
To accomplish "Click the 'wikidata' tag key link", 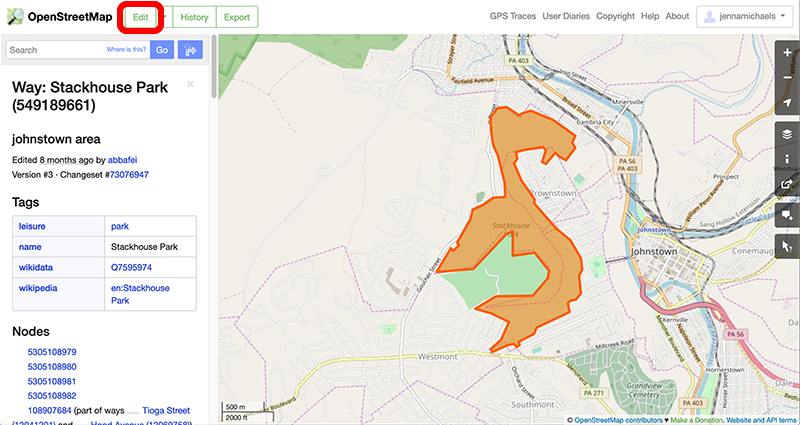I will (36, 267).
